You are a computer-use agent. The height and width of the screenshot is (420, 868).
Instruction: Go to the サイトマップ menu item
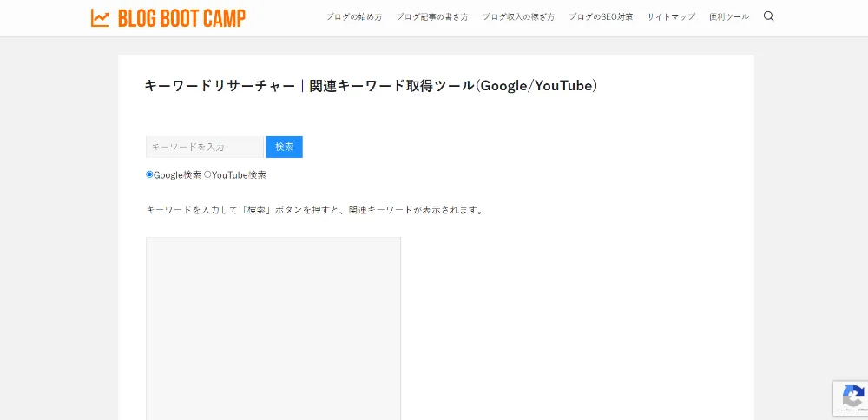671,17
